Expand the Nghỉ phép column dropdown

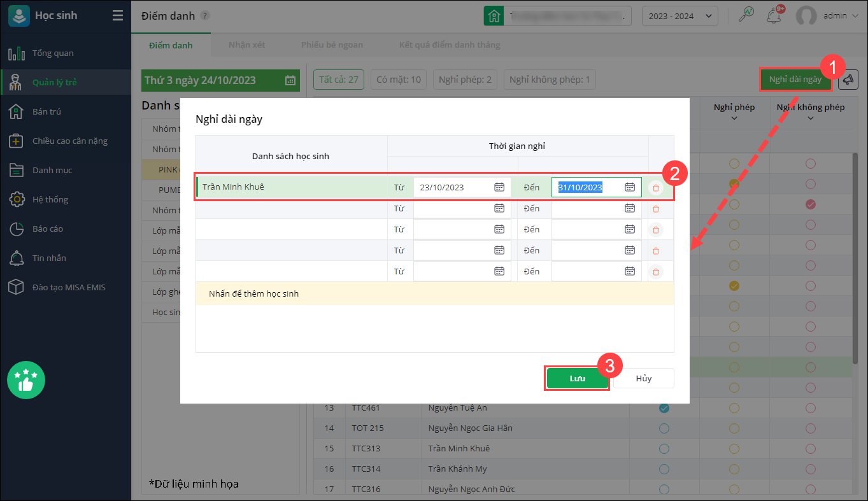pos(734,118)
